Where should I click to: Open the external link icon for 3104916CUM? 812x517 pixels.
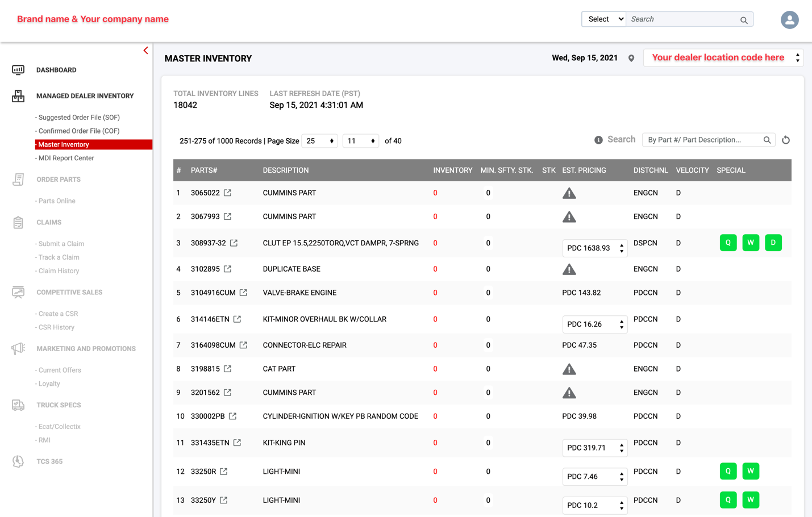[243, 293]
